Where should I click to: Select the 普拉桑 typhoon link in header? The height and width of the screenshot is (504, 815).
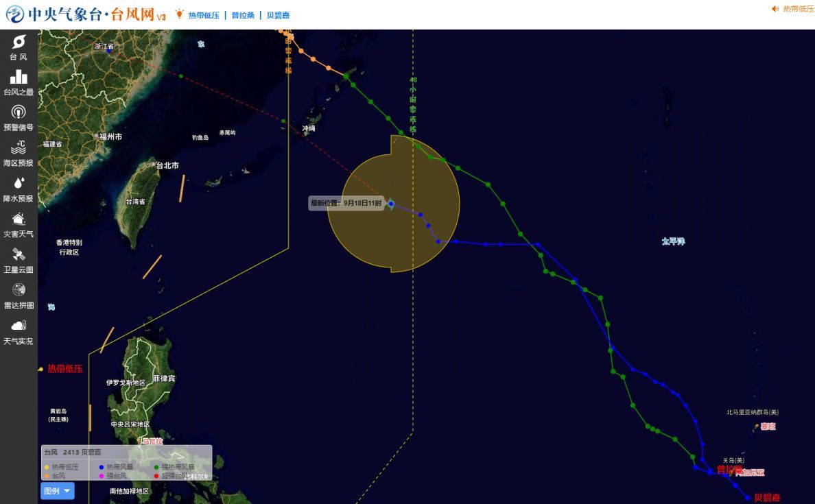click(x=243, y=16)
